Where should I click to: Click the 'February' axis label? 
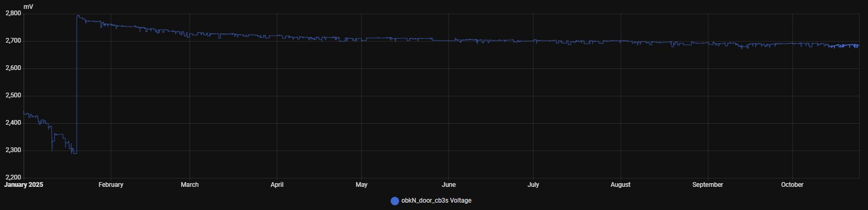click(111, 185)
